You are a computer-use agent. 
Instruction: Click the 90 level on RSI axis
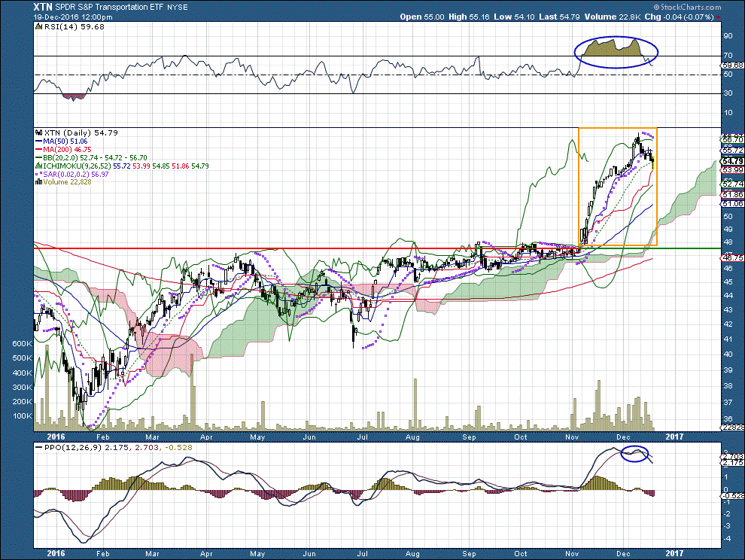pos(728,36)
